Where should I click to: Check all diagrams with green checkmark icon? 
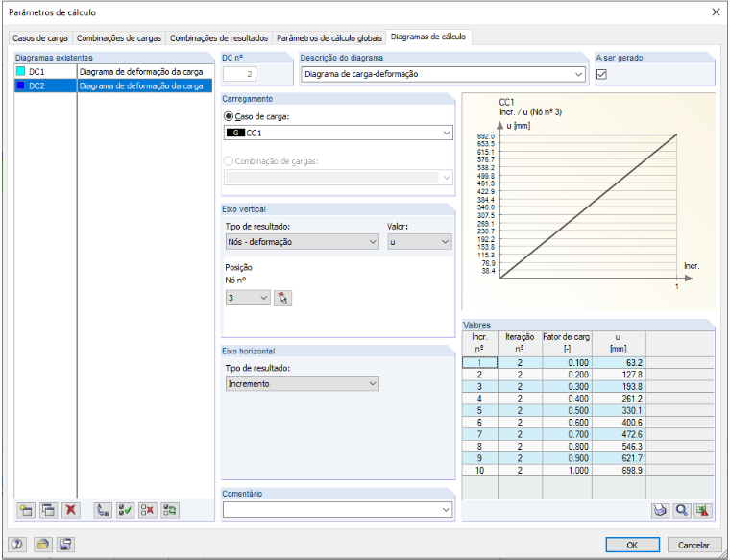(125, 511)
